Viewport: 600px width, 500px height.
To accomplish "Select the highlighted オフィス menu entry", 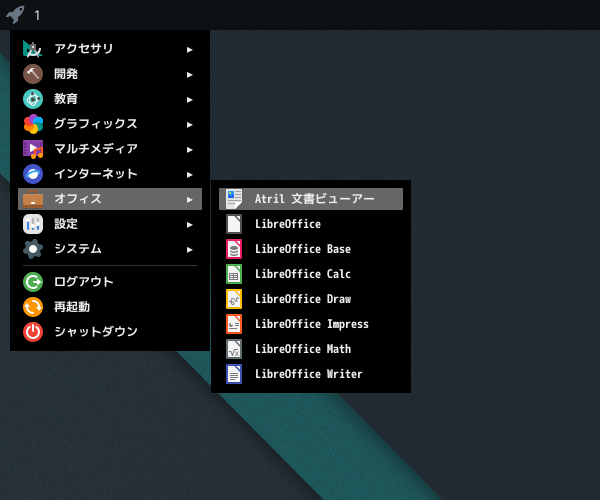I will tap(110, 199).
